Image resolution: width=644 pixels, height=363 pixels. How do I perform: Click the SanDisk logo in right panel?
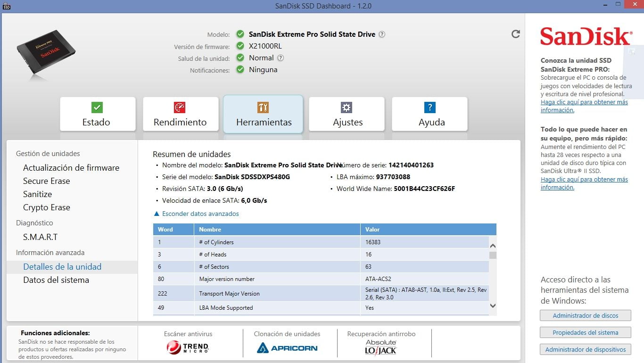click(586, 36)
